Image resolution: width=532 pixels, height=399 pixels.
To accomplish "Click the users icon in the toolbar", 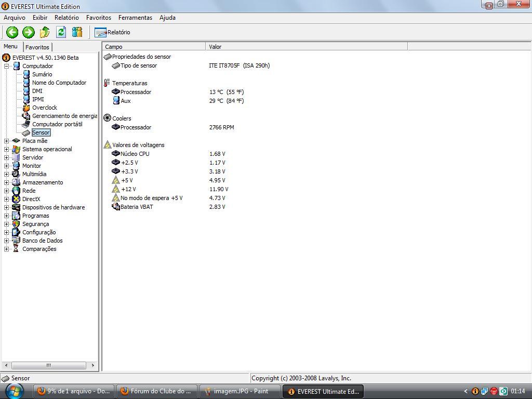I will [77, 32].
